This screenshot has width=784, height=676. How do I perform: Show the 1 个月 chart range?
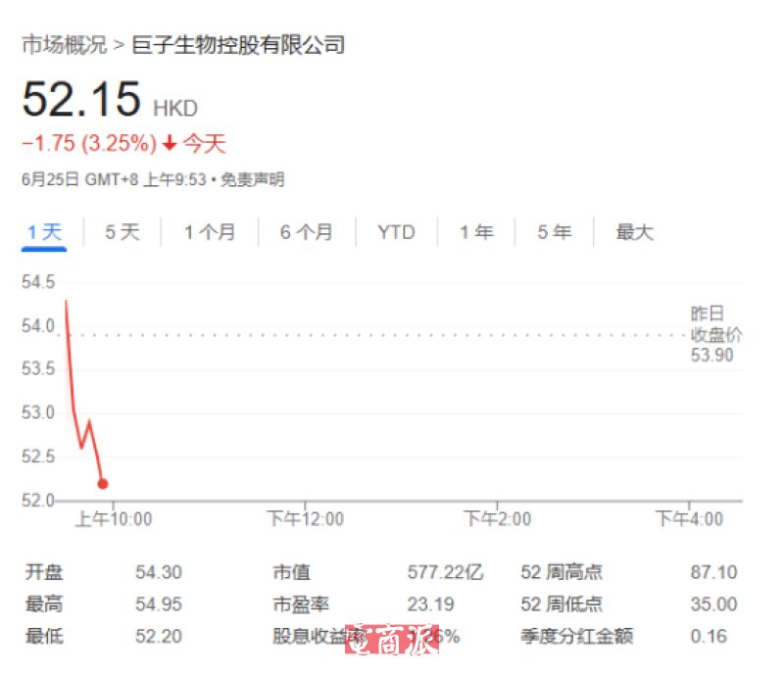click(210, 232)
